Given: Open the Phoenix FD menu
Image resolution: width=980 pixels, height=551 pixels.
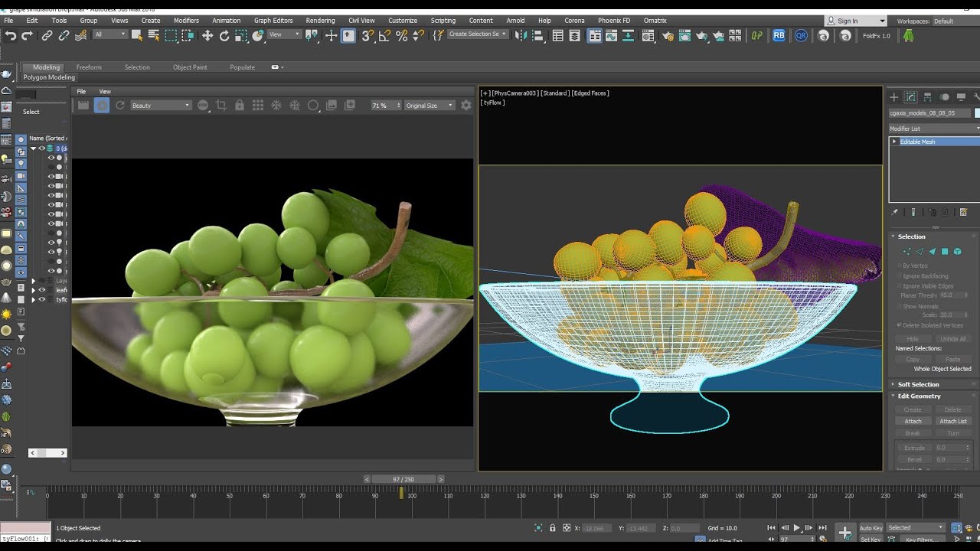Looking at the screenshot, I should 614,21.
